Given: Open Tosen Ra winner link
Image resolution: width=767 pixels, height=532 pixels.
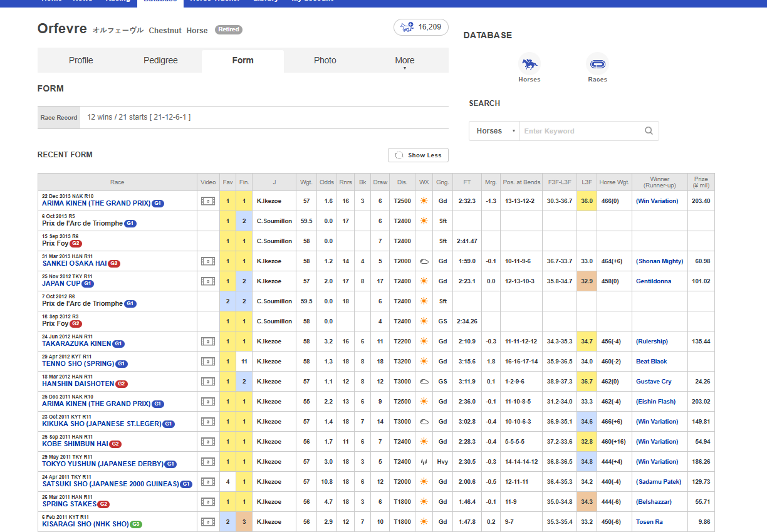Looking at the screenshot, I should click(x=649, y=522).
